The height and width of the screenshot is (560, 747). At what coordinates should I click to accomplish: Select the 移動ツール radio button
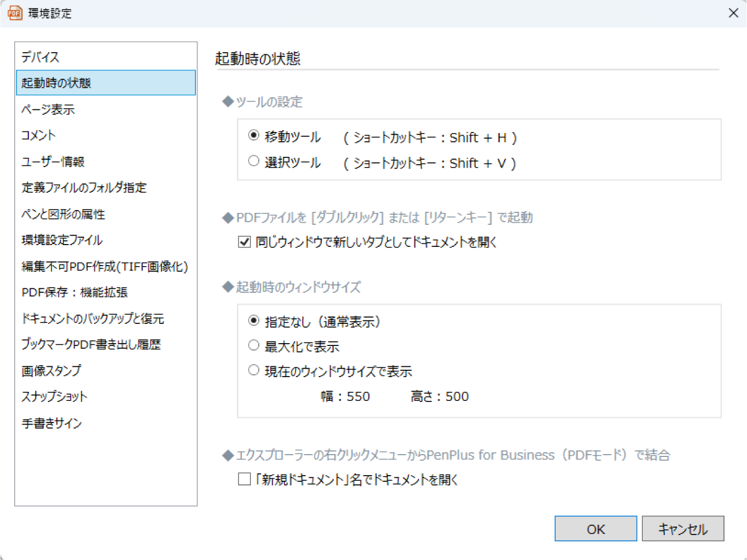coord(254,135)
